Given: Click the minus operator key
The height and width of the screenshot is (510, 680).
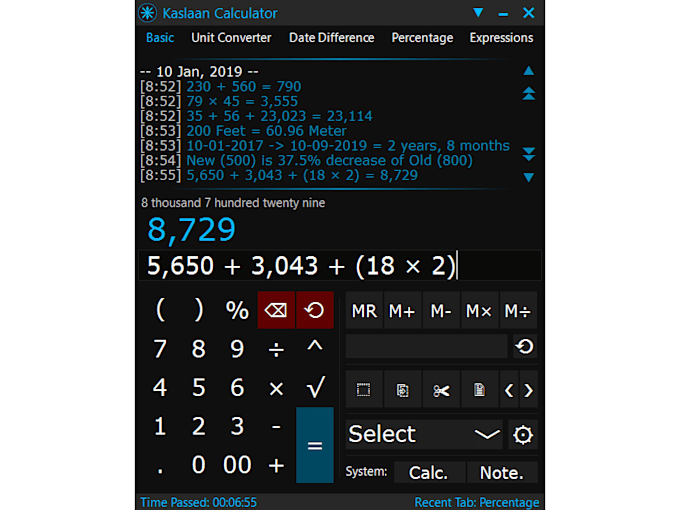Looking at the screenshot, I should click(276, 426).
